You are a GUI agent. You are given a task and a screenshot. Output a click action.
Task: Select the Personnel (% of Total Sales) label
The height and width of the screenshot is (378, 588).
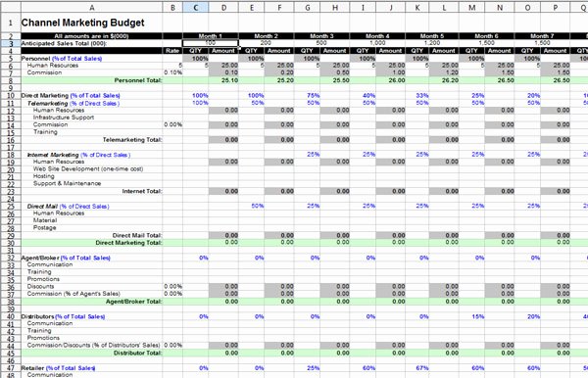62,59
